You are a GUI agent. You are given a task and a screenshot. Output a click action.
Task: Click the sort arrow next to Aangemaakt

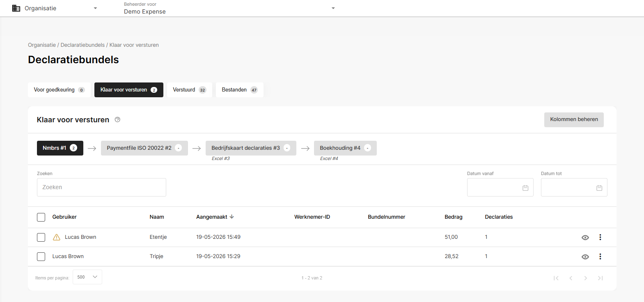pos(232,217)
